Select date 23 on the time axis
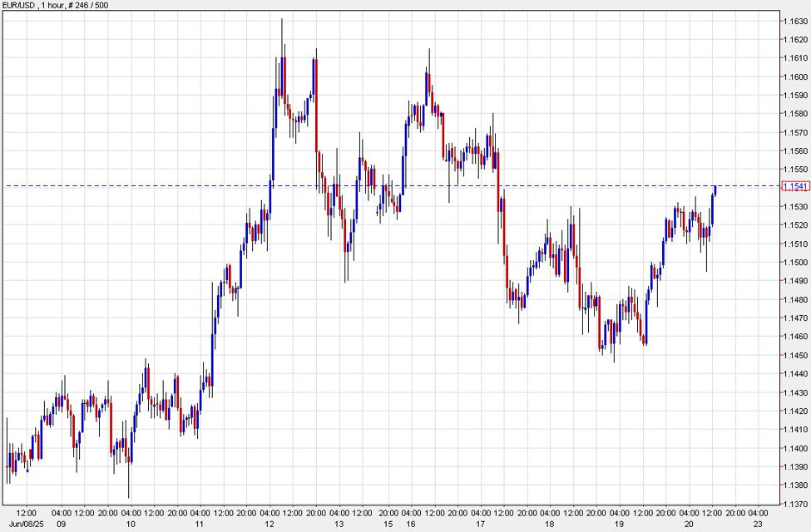811x532 pixels. pos(756,525)
